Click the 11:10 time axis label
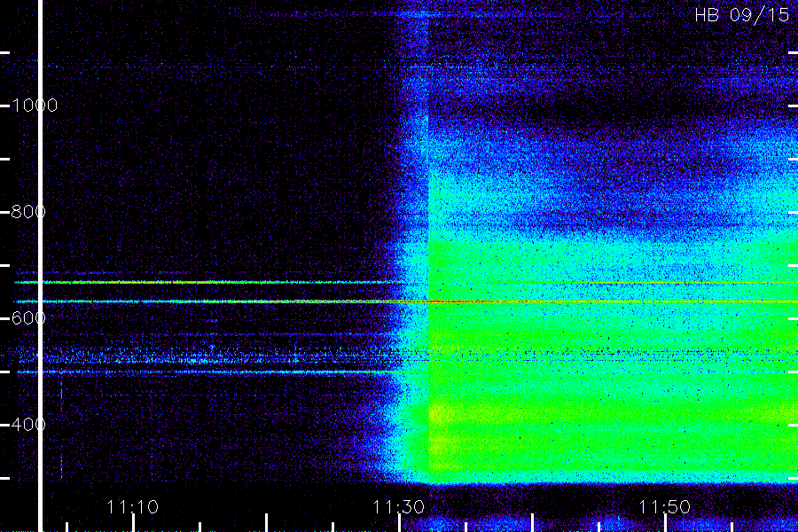Screen dimensions: 798x532 click(132, 507)
